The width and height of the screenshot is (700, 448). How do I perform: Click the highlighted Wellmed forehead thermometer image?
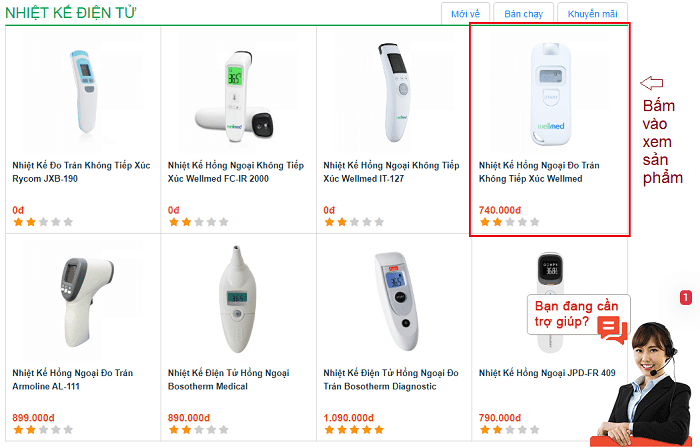coord(549,90)
